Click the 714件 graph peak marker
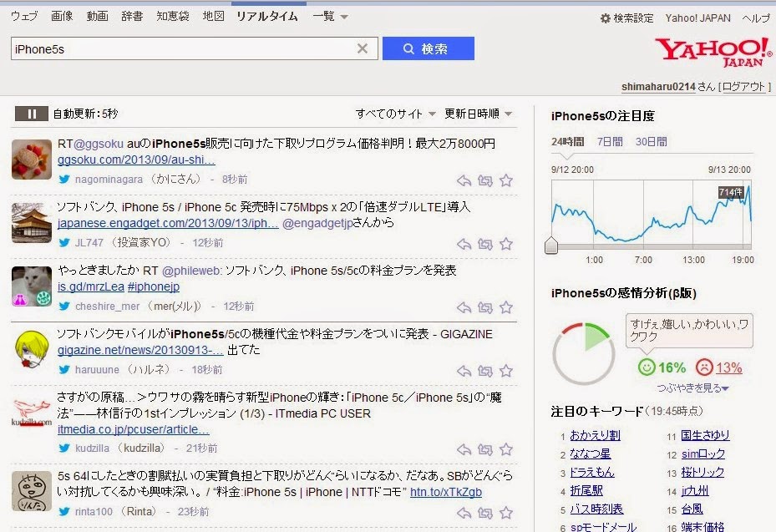The height and width of the screenshot is (532, 776). coord(731,192)
